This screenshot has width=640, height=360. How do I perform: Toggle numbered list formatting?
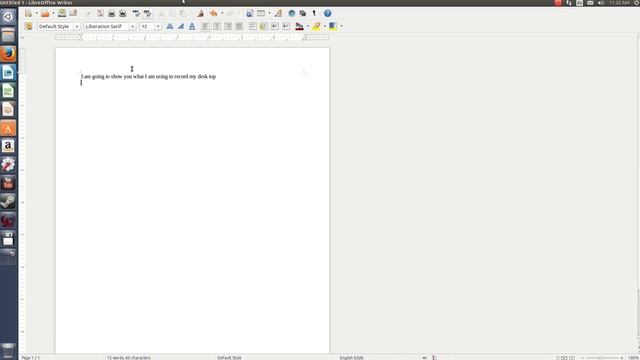253,27
